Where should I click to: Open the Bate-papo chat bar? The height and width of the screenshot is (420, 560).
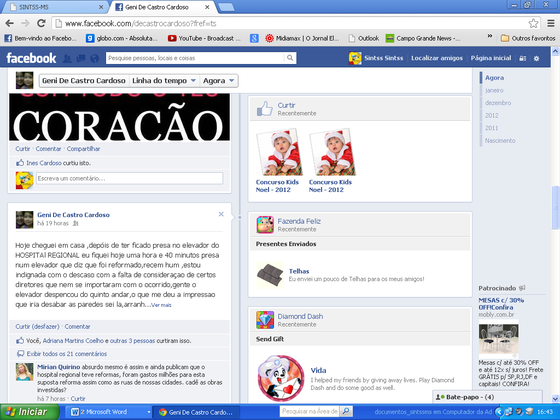pos(487,397)
